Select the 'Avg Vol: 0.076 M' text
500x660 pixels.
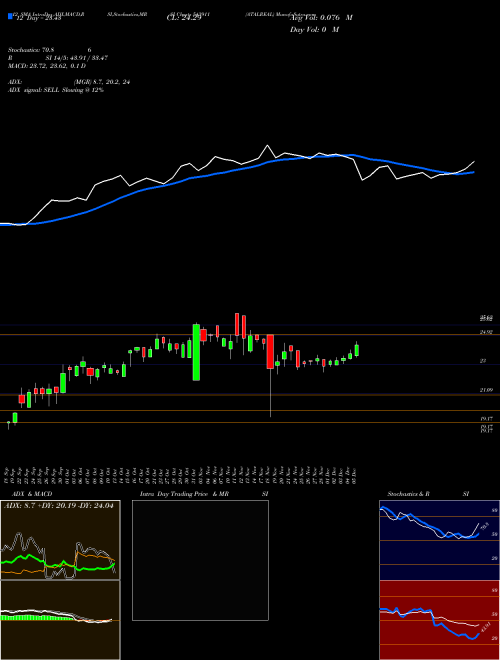(321, 18)
